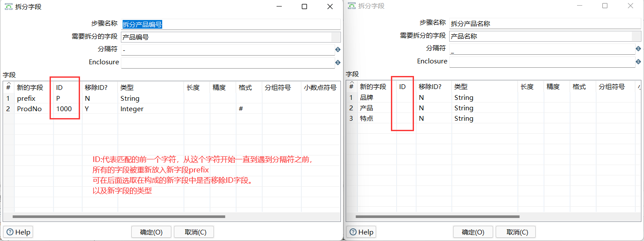Viewport: 644px width, 241px height.
Task: Click 类型 column header in left table
Action: (151, 87)
